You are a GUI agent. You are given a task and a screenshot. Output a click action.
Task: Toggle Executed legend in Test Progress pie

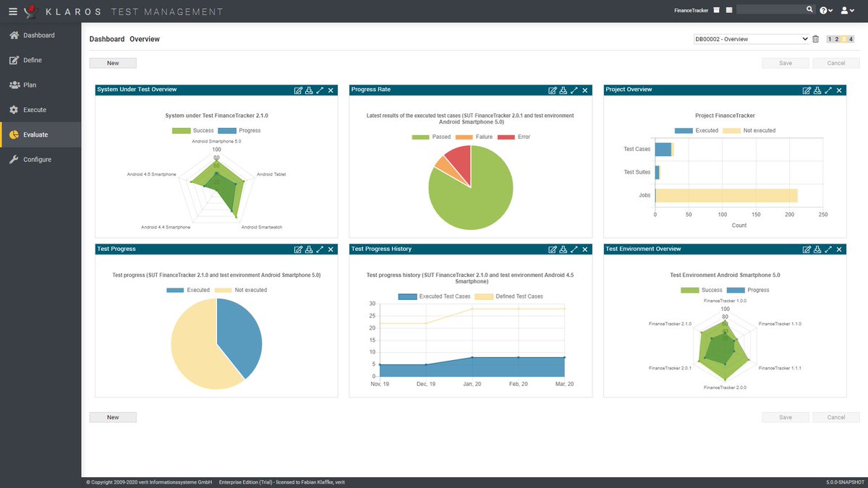[188, 290]
